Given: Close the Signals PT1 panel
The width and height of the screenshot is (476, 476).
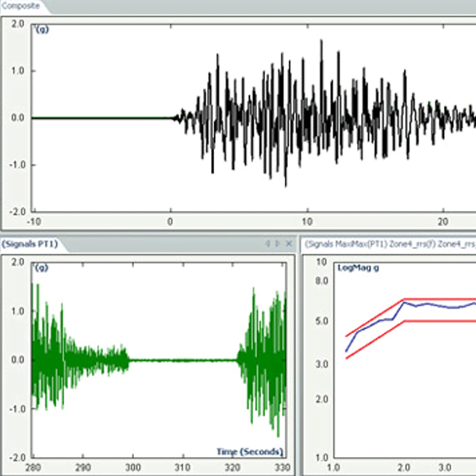Looking at the screenshot, I should (289, 244).
